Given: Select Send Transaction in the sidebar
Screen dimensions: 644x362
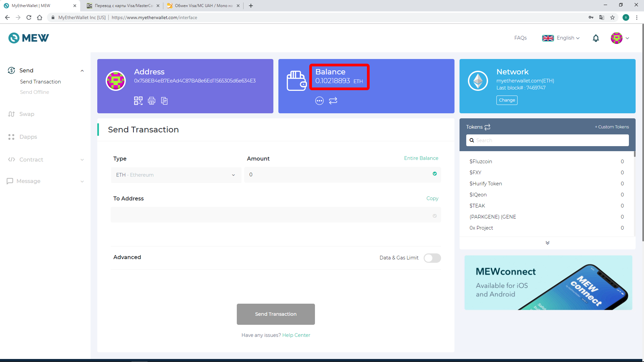Looking at the screenshot, I should tap(40, 82).
